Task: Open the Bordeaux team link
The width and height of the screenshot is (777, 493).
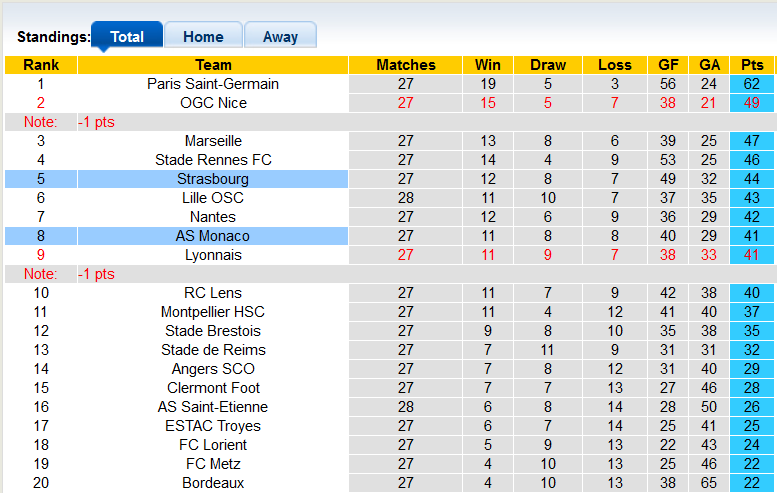Action: pyautogui.click(x=213, y=483)
